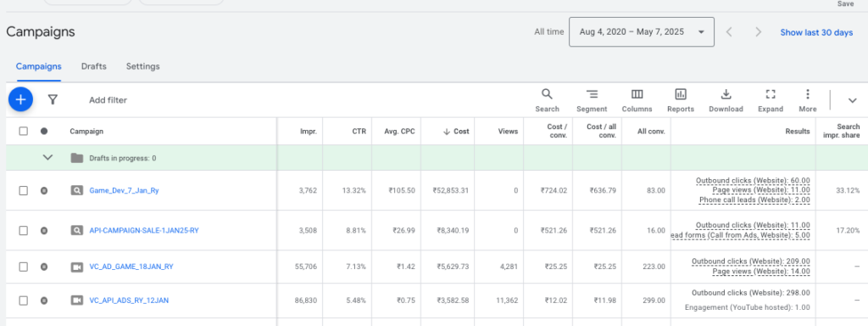Screen dimensions: 868x326
Task: Open the Columns icon
Action: [x=637, y=100]
